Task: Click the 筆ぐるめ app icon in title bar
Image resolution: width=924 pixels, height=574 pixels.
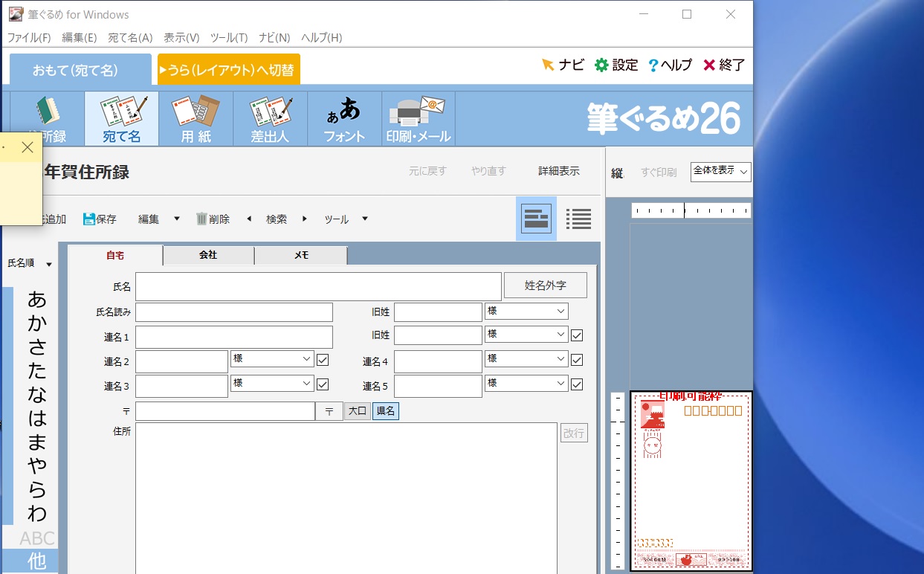Action: coord(16,14)
